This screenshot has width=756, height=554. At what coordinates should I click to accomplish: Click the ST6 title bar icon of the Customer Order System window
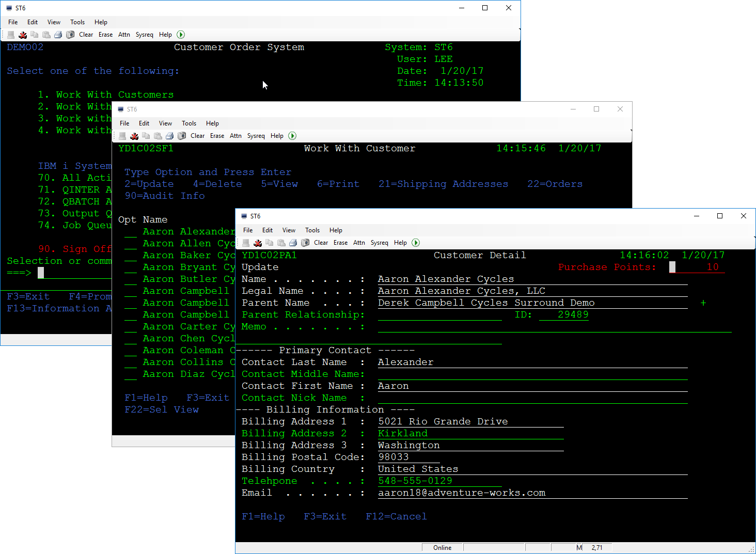9,8
